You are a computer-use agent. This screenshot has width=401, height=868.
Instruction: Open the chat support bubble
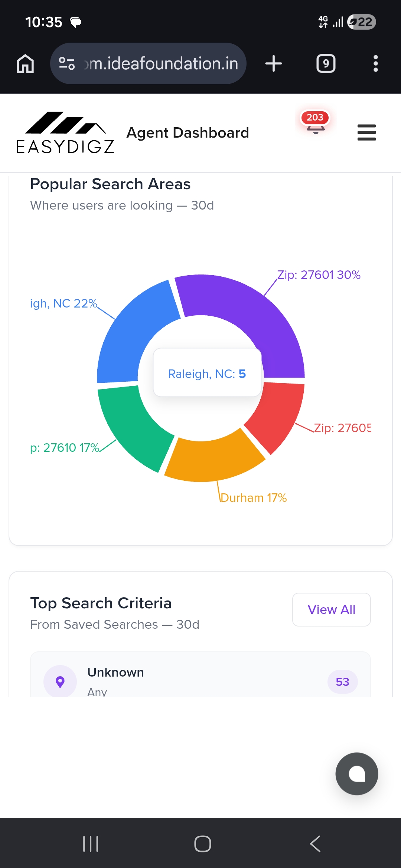pyautogui.click(x=357, y=774)
